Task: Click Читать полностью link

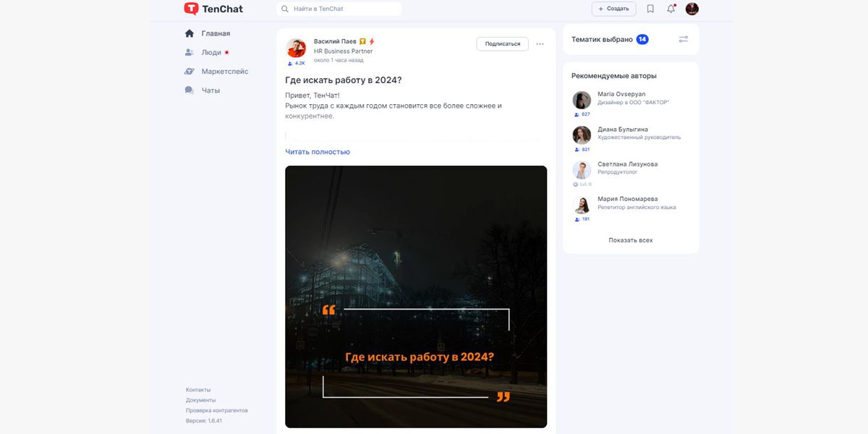Action: [x=318, y=152]
